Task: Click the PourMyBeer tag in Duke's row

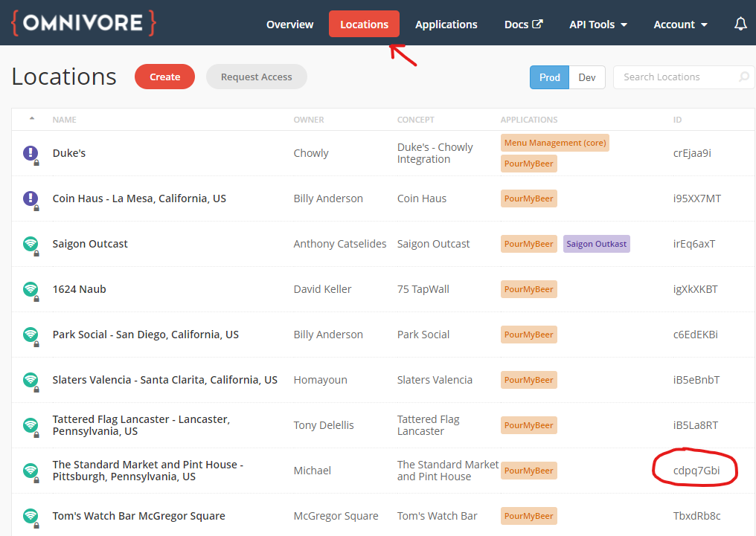Action: coord(529,164)
